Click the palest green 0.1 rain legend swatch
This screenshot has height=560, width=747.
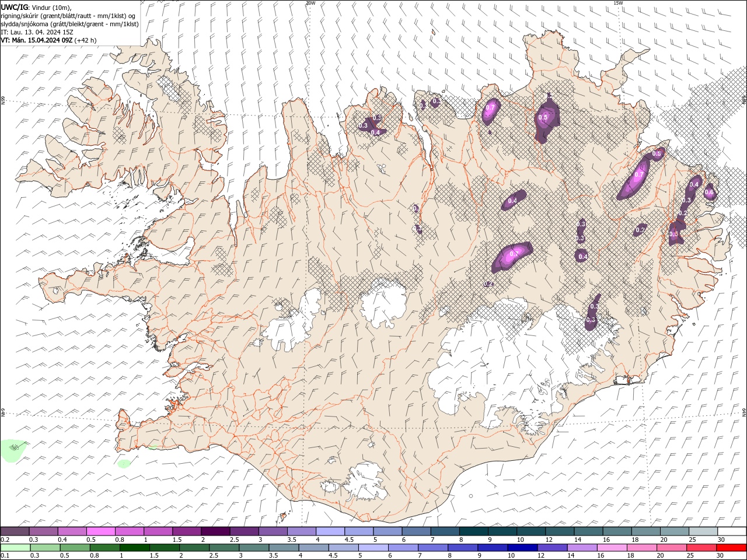point(15,548)
